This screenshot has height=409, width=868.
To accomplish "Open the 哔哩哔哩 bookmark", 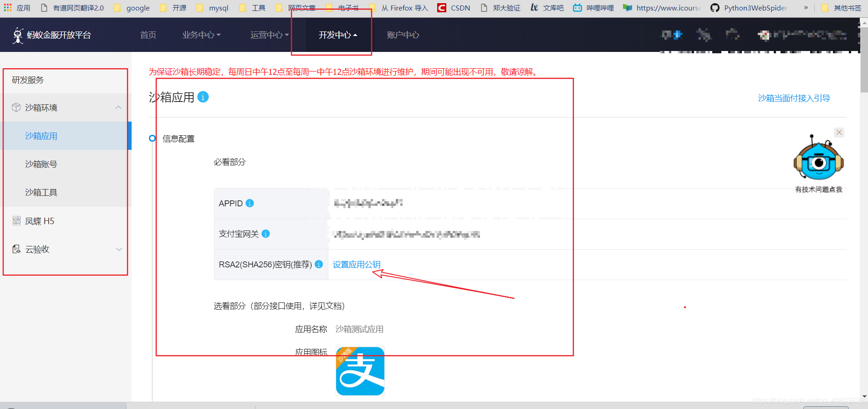I will click(x=593, y=8).
